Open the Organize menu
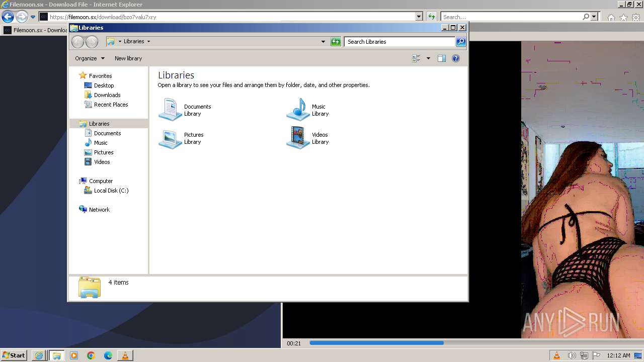The height and width of the screenshot is (362, 644). 90,58
